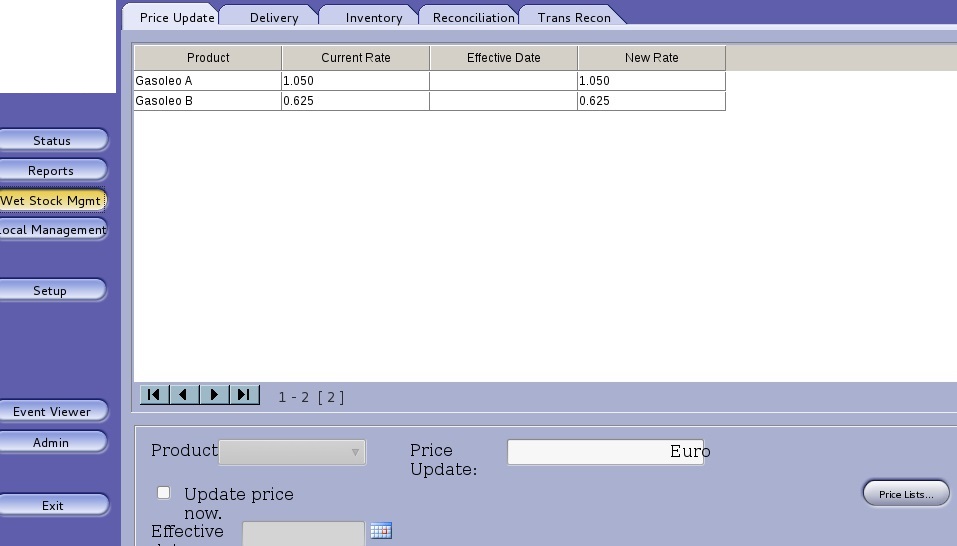Open the Trans Recon tab
The width and height of the screenshot is (957, 546).
573,17
